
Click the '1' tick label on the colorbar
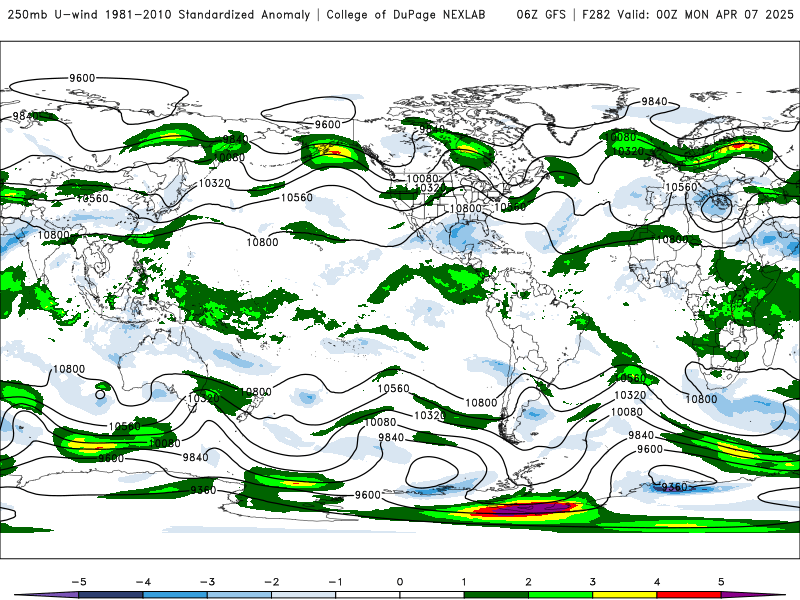click(x=464, y=582)
